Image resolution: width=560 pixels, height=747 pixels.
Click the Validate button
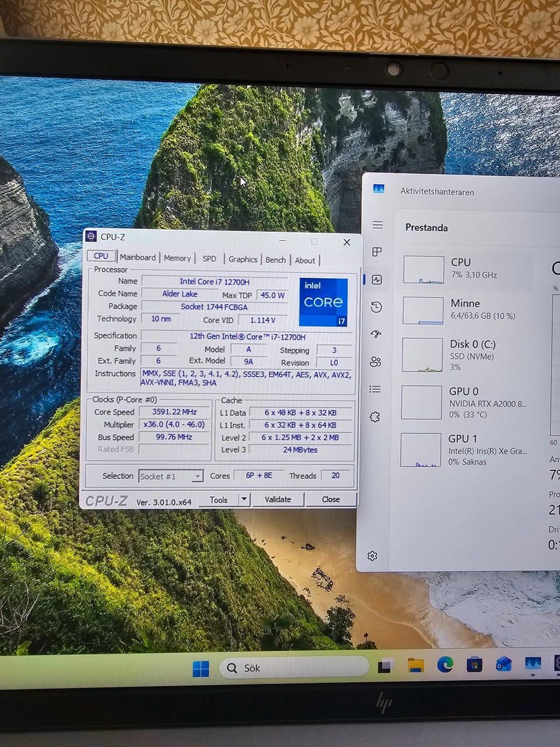pos(278,500)
